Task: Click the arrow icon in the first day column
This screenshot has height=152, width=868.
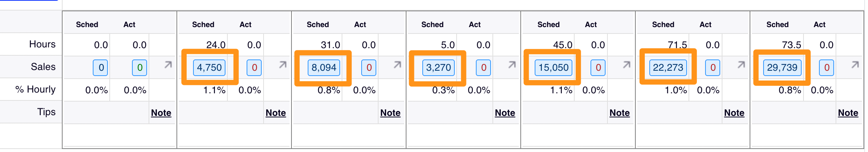Action: tap(168, 65)
